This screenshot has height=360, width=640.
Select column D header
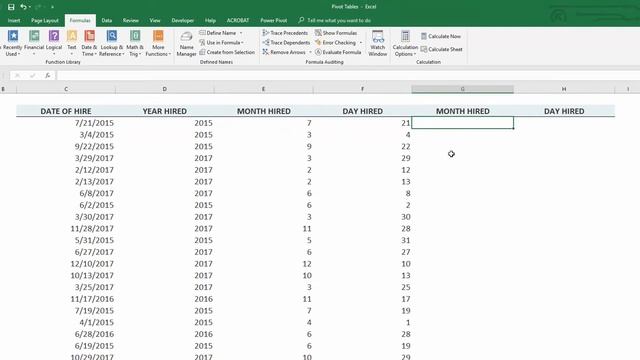164,89
